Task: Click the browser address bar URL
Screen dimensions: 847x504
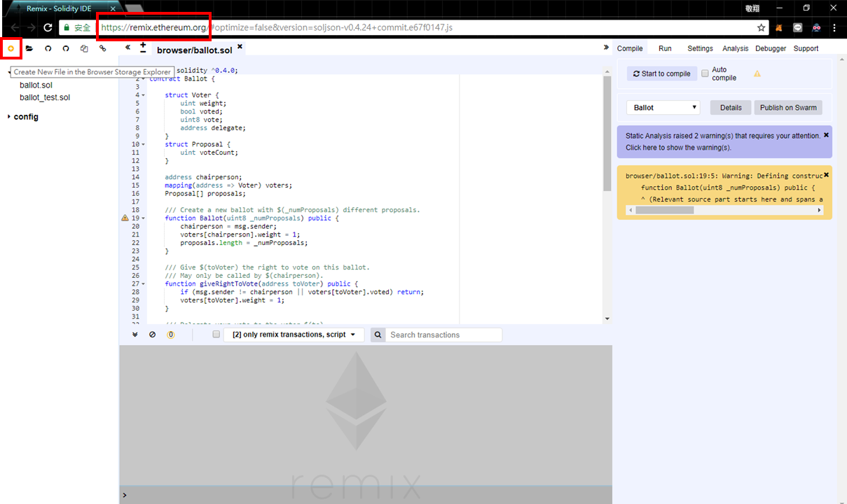Action: 277,27
